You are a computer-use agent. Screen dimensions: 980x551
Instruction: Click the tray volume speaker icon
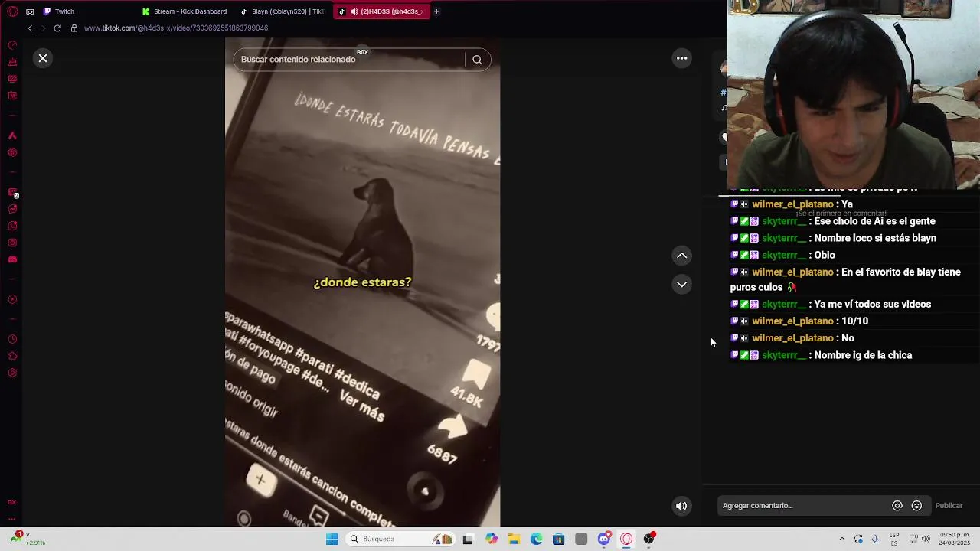(x=925, y=539)
